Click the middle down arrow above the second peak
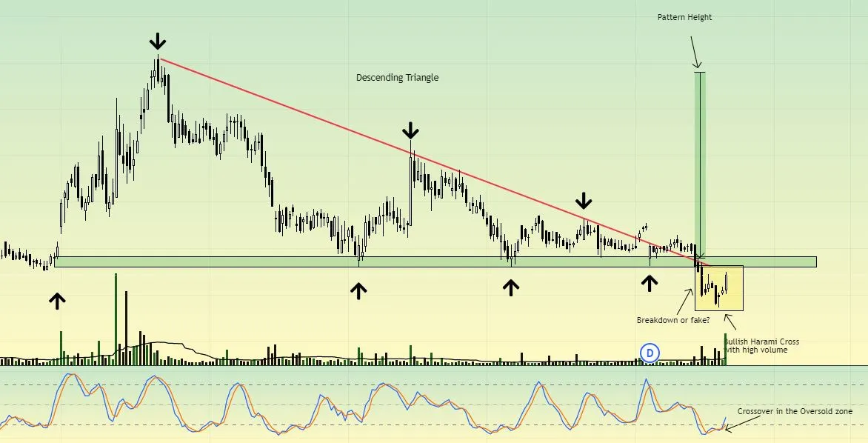This screenshot has width=868, height=443. pos(410,132)
